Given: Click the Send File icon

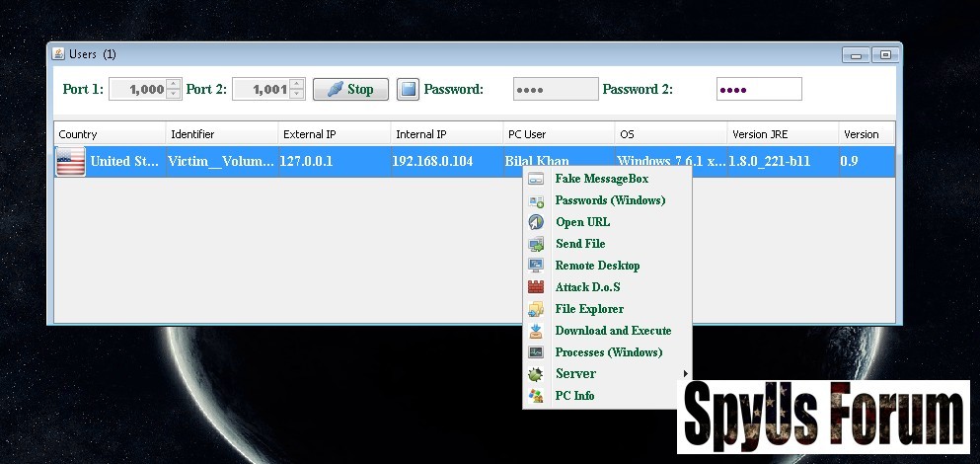Looking at the screenshot, I should pos(536,244).
